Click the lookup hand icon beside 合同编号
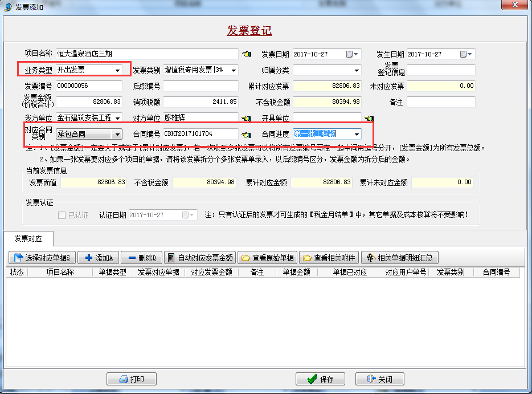 [246, 135]
